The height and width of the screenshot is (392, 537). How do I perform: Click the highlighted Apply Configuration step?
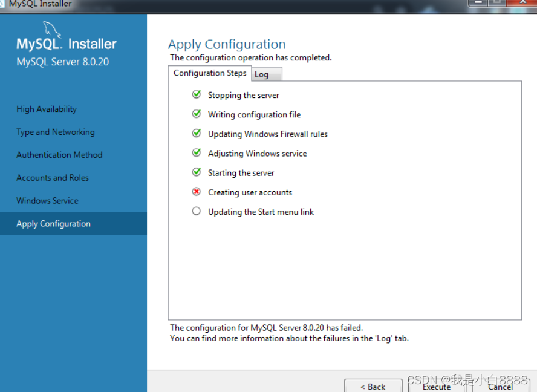pyautogui.click(x=53, y=223)
